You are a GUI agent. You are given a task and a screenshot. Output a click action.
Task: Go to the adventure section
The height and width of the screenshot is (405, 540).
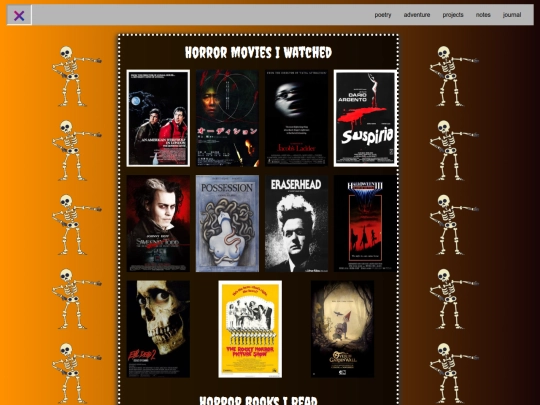tap(417, 15)
